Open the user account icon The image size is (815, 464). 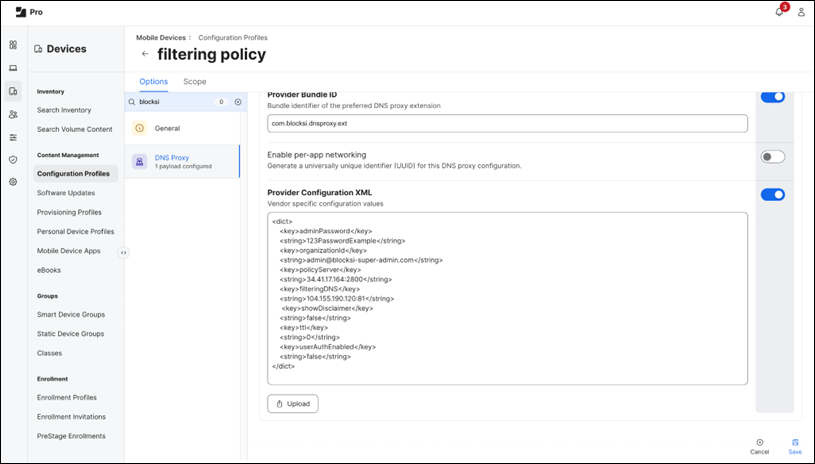tap(801, 12)
